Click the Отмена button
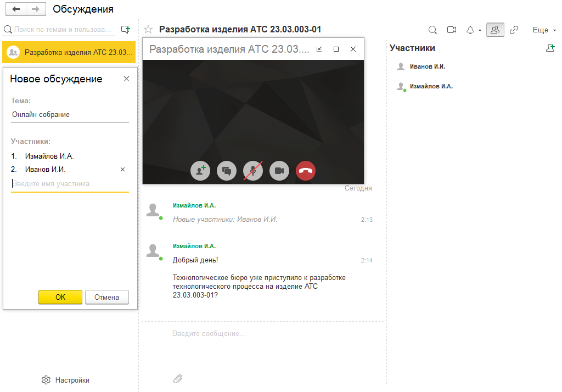 click(106, 297)
